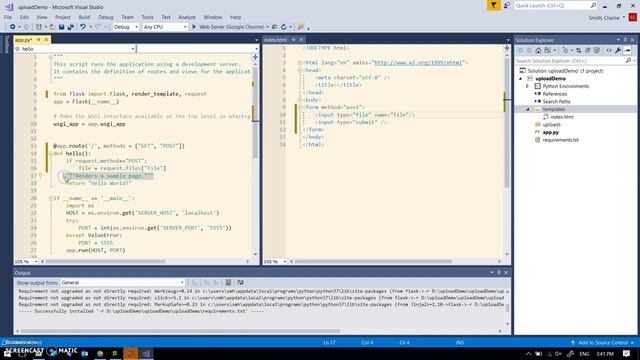Select index.html in Solution Explorer

[x=562, y=117]
